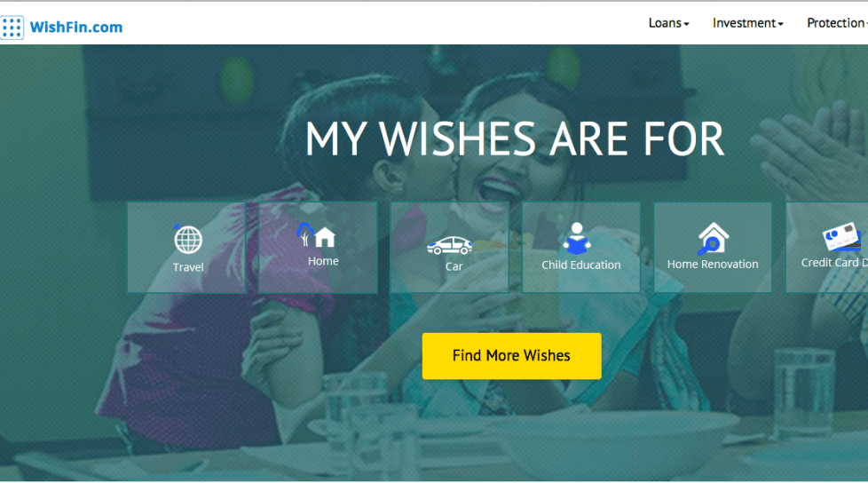Select the Travel globe icon
Screen dimensions: 868x483
click(x=187, y=239)
